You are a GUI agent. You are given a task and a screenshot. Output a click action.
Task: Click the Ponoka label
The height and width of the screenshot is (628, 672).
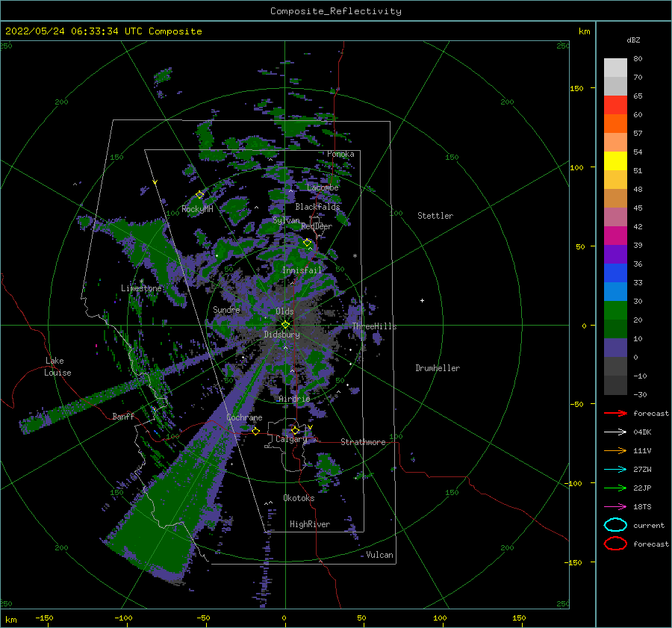click(x=340, y=154)
